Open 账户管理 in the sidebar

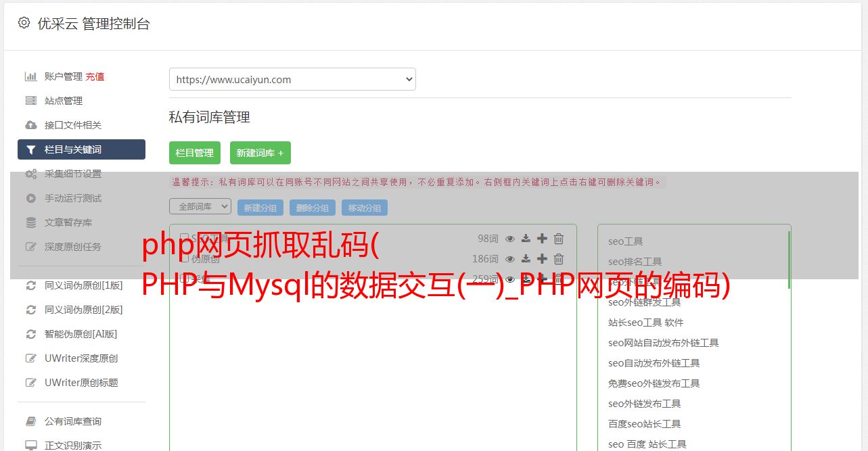tap(64, 76)
